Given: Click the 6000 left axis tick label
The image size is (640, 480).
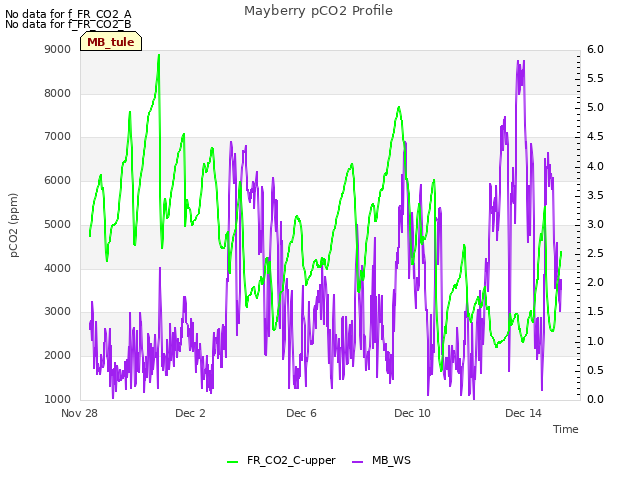Looking at the screenshot, I should pyautogui.click(x=58, y=181).
